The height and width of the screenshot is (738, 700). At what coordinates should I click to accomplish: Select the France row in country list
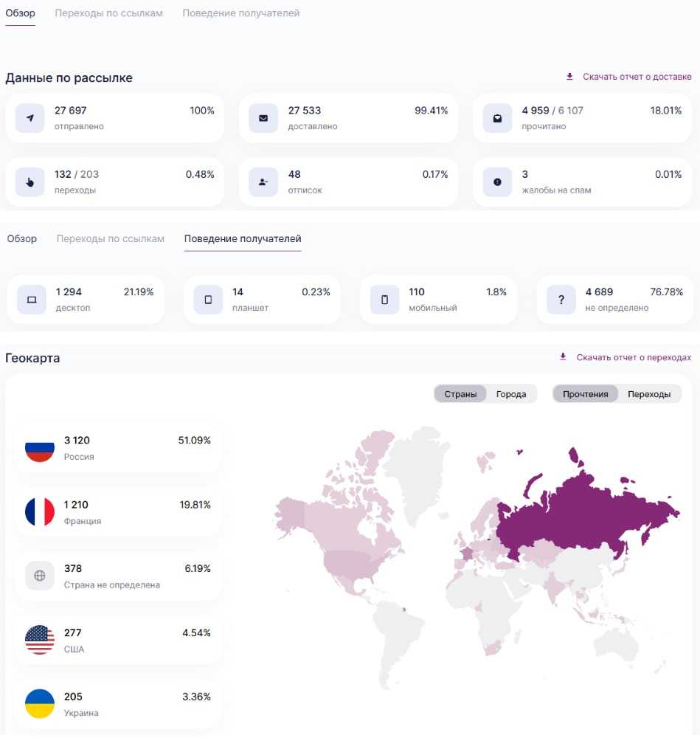point(118,512)
